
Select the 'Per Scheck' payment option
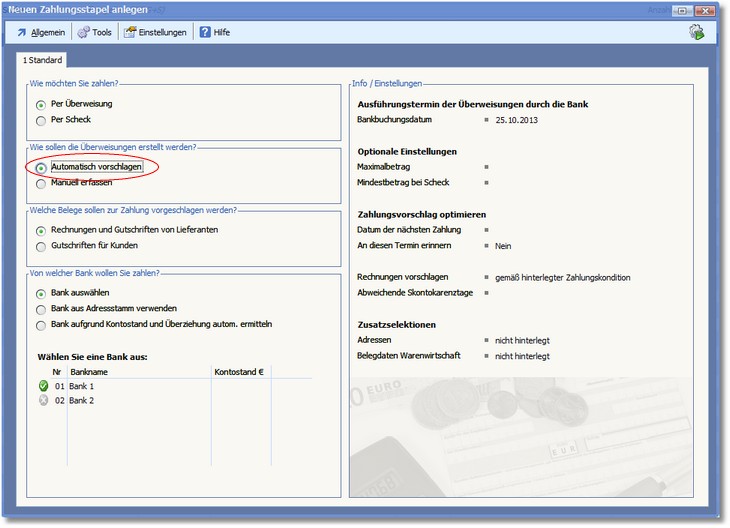(41, 121)
